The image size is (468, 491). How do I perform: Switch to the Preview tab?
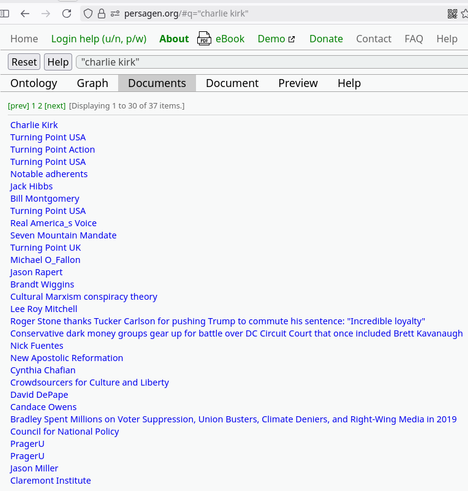[x=298, y=83]
